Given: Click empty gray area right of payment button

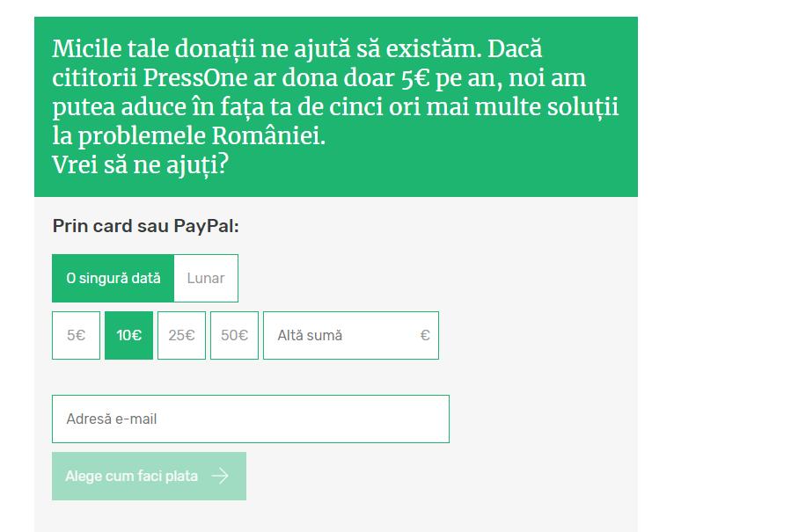Looking at the screenshot, I should coord(440,476).
